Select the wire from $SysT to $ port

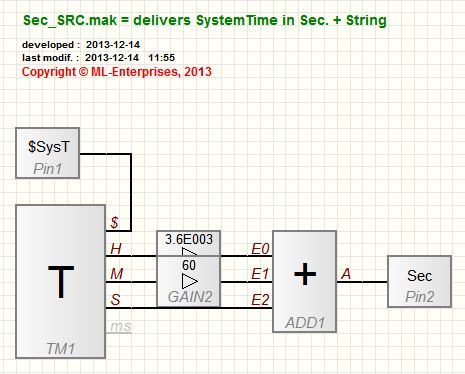pos(131,192)
